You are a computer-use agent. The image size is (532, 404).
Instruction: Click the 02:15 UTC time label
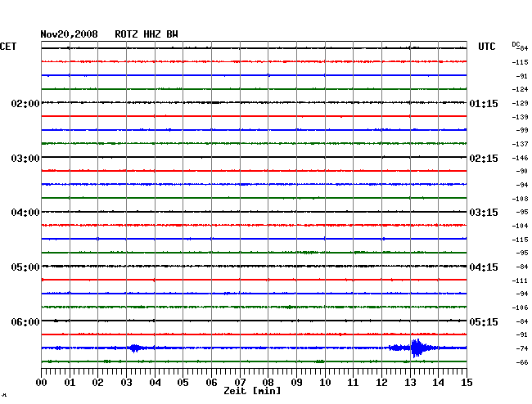pos(484,159)
